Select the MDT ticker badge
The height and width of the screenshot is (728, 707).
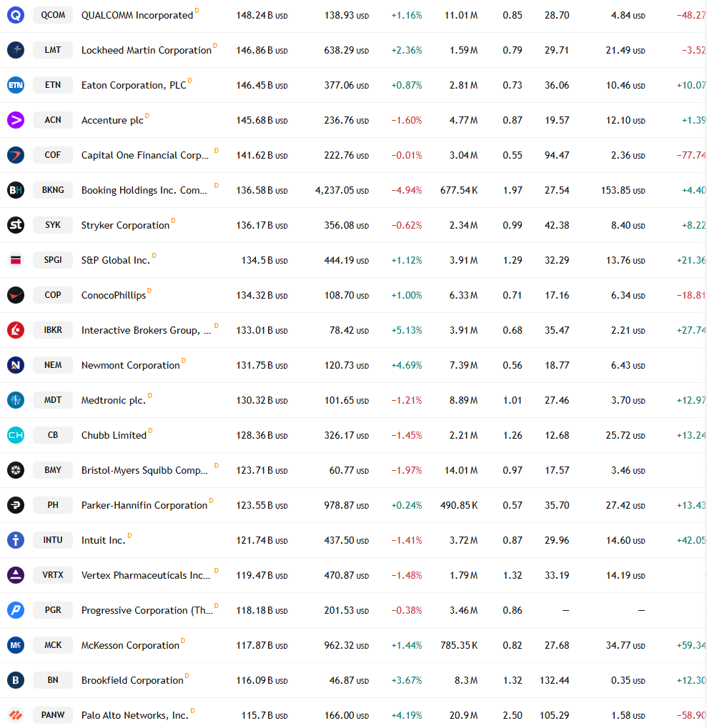coord(53,400)
